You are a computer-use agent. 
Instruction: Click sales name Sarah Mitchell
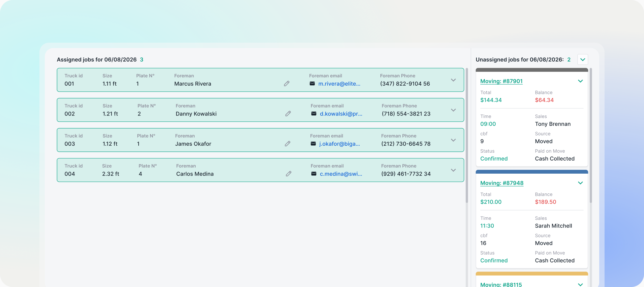553,226
